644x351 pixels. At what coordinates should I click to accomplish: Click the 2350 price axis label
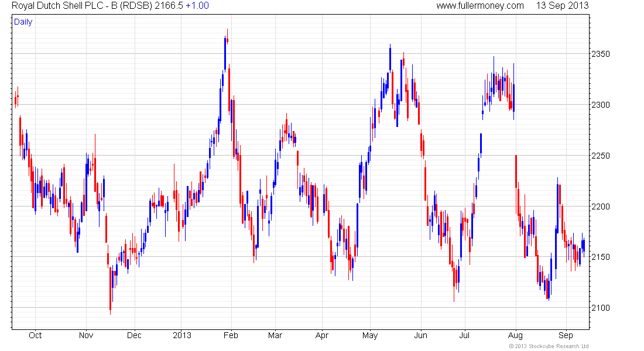click(x=601, y=54)
